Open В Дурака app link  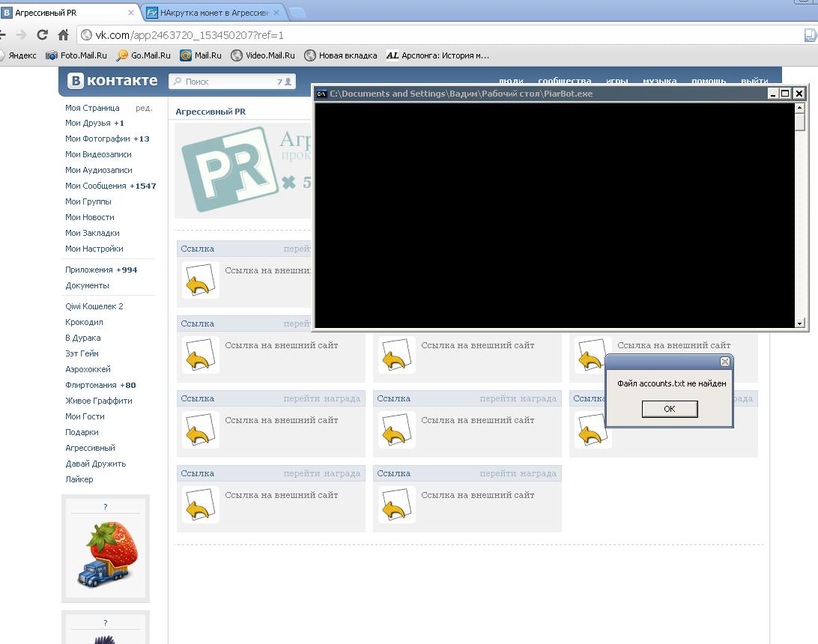[83, 338]
